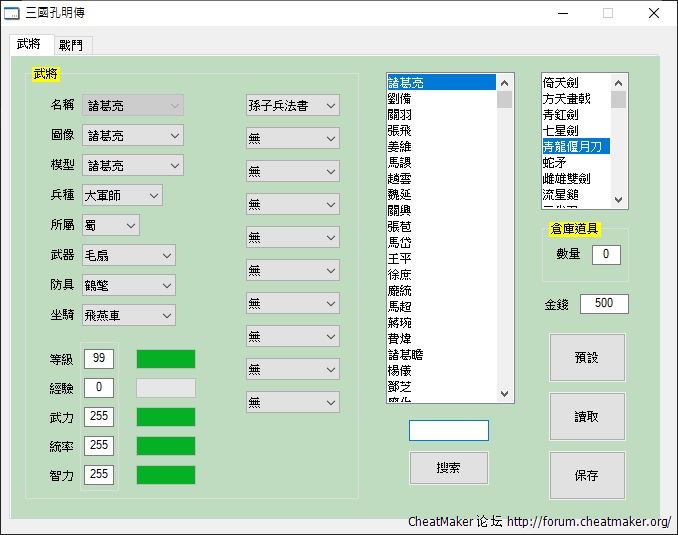Click the 金錢 input field
The image size is (678, 535).
click(x=604, y=304)
